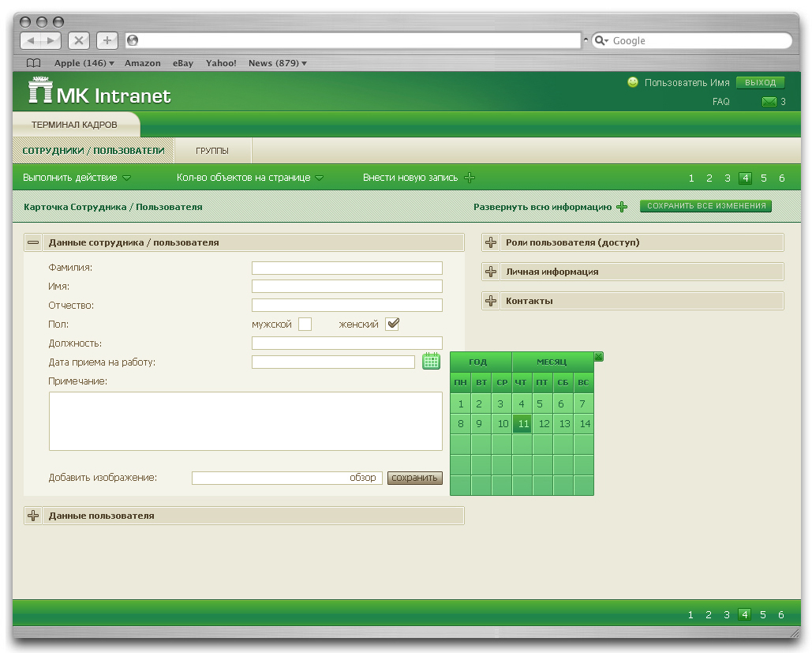Go to page 5 in top pagination
This screenshot has height=653, width=812.
763,178
